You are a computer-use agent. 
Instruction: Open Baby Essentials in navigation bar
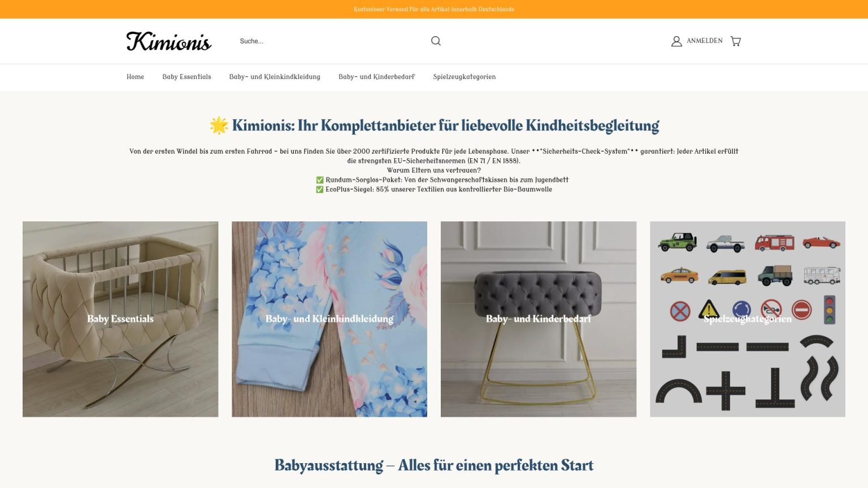(186, 77)
